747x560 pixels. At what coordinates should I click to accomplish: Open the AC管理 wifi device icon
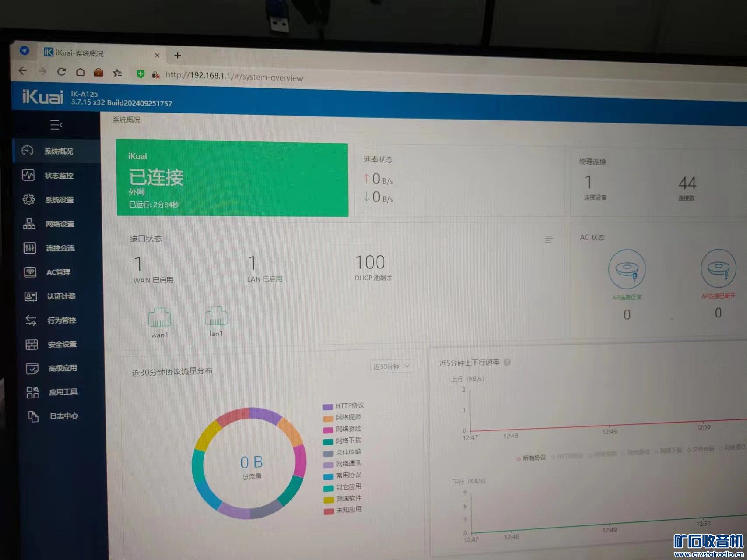click(x=30, y=272)
